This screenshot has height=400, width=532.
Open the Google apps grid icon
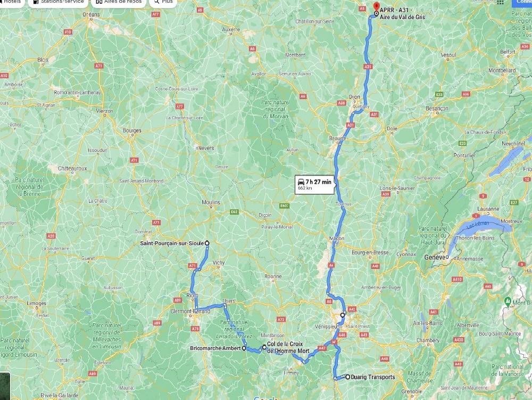pos(501,2)
